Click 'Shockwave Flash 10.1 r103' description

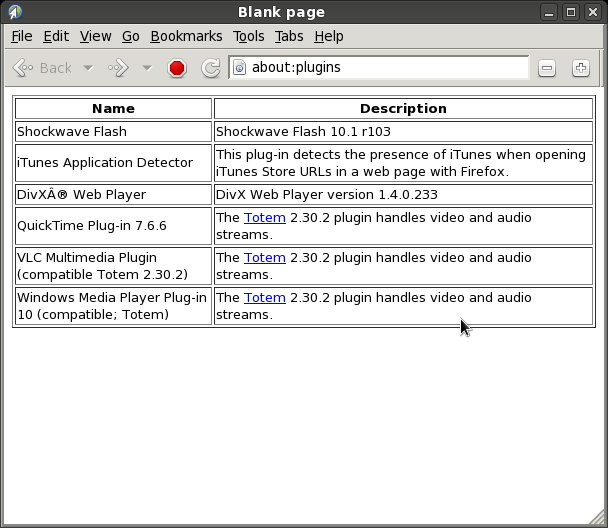click(x=303, y=132)
